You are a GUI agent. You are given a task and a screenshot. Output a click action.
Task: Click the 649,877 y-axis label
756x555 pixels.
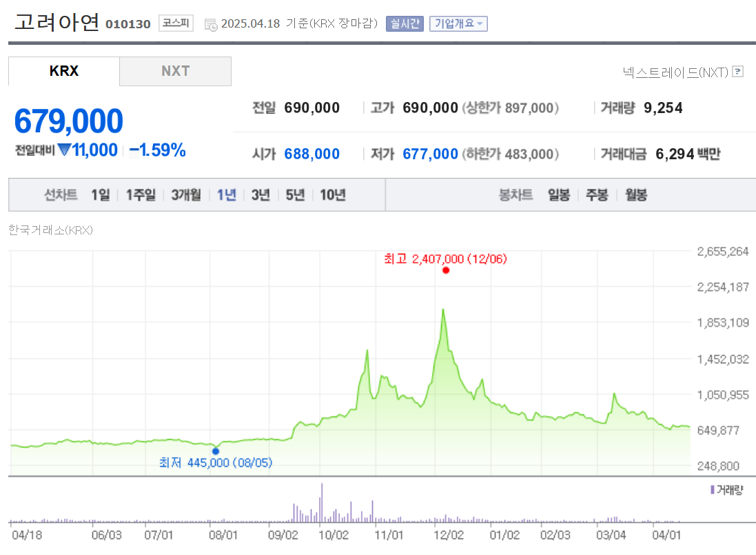[718, 430]
